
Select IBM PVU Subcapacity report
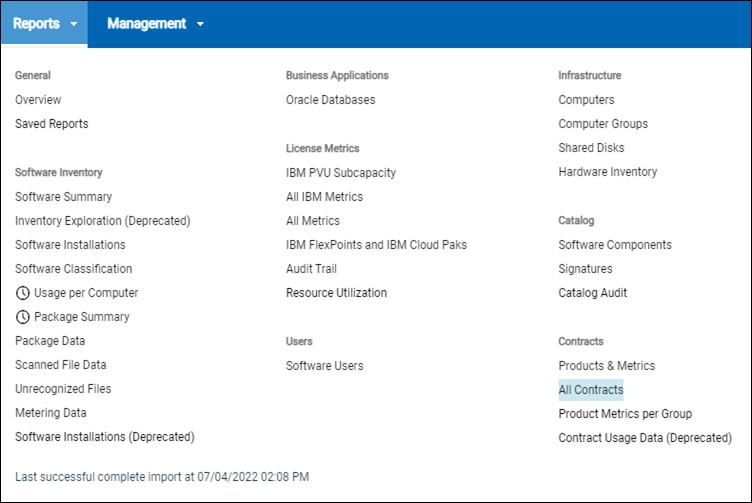click(341, 173)
